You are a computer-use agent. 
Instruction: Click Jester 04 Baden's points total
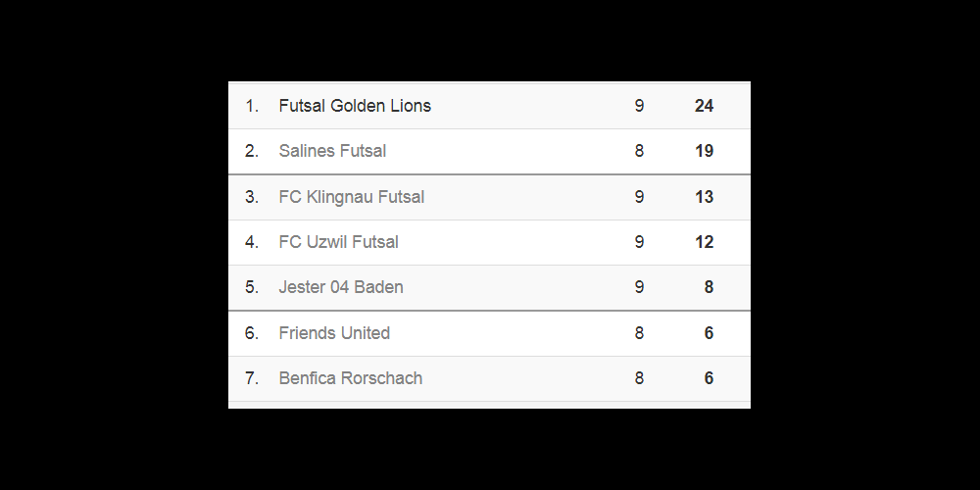pyautogui.click(x=709, y=287)
